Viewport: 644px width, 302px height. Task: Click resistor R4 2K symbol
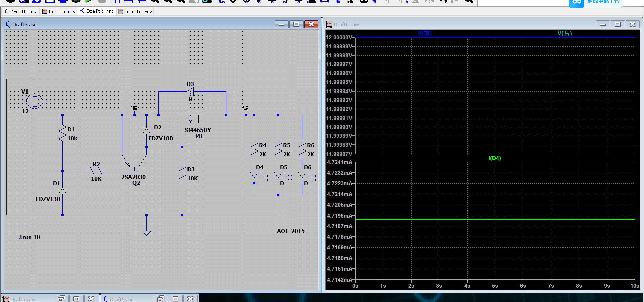coord(254,149)
